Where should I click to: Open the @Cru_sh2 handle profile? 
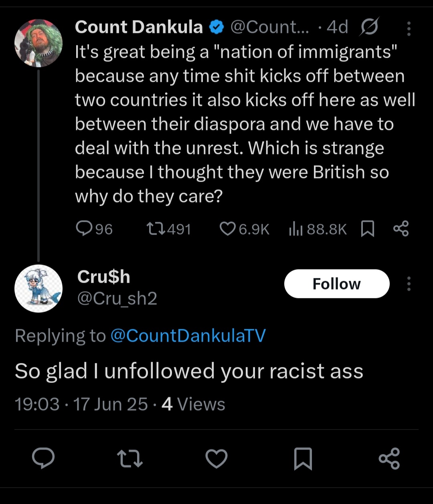point(117,299)
